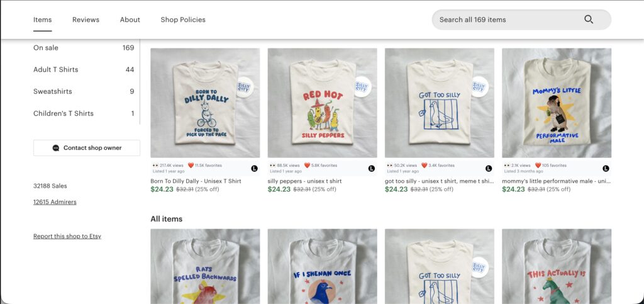644x304 pixels.
Task: Click the chat bubble icon beside Contact shop owner
Action: point(56,148)
